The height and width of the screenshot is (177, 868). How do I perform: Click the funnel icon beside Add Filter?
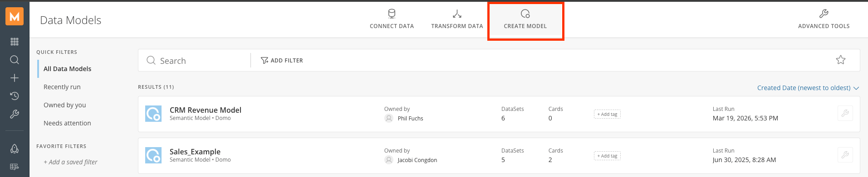[x=265, y=60]
